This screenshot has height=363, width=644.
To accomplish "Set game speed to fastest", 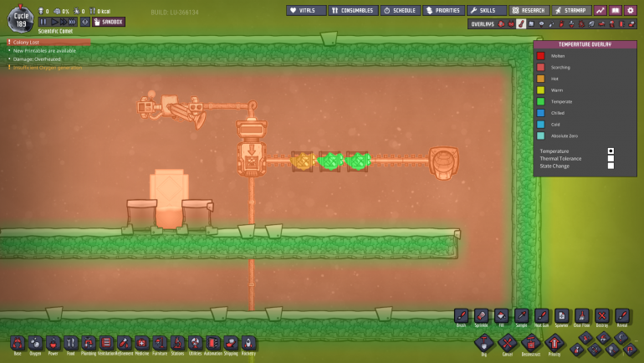I will 73,22.
